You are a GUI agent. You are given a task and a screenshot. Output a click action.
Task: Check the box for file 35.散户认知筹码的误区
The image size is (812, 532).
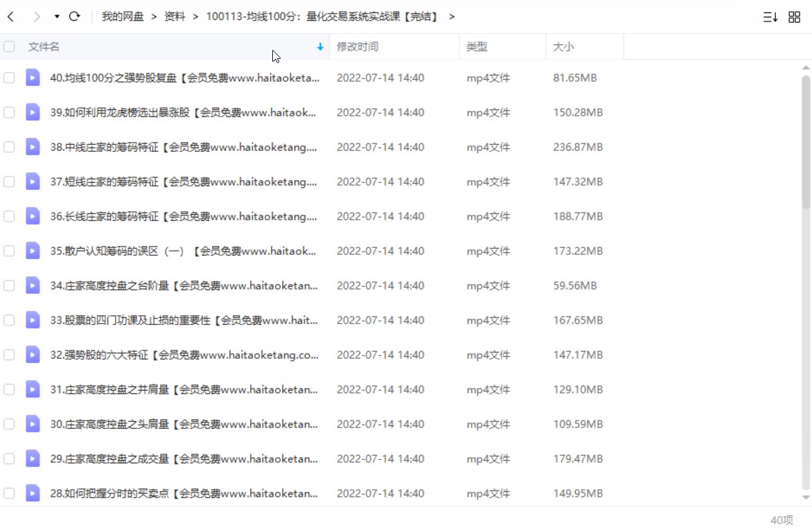(x=9, y=251)
